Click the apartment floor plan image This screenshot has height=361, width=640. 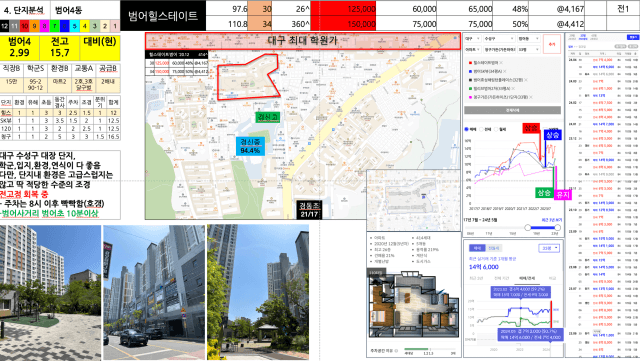coord(413,304)
